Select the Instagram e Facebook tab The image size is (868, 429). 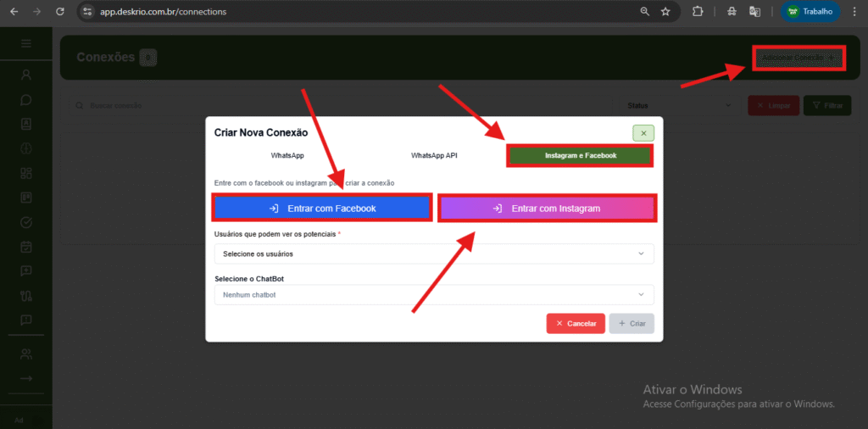pyautogui.click(x=580, y=156)
